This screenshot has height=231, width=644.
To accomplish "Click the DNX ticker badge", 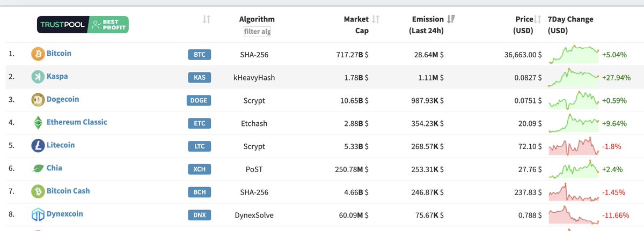I will 200,215.
